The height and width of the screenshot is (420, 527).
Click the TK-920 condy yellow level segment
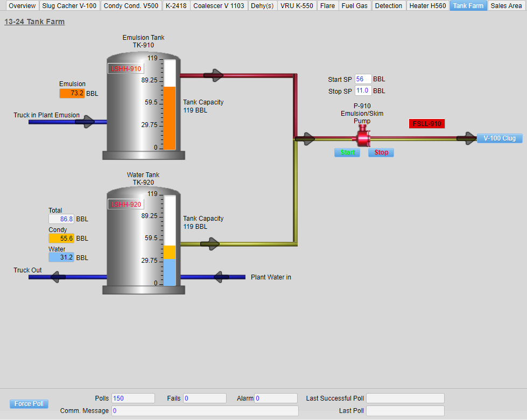170,252
